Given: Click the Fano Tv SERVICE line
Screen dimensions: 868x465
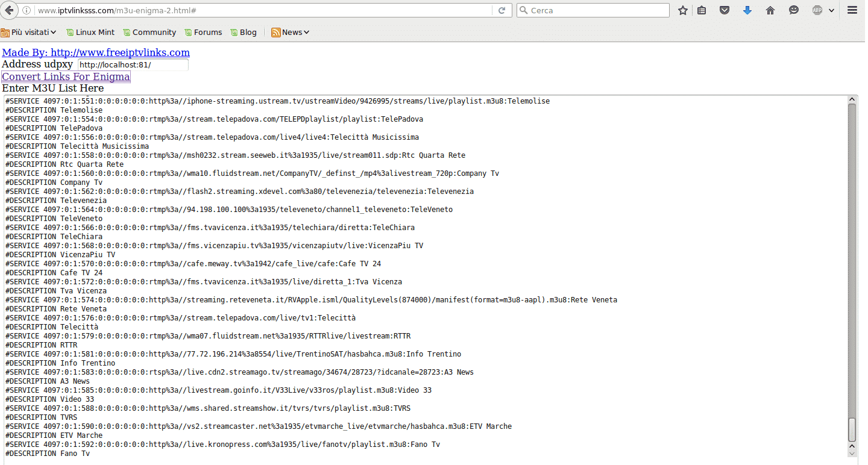Looking at the screenshot, I should click(222, 445).
